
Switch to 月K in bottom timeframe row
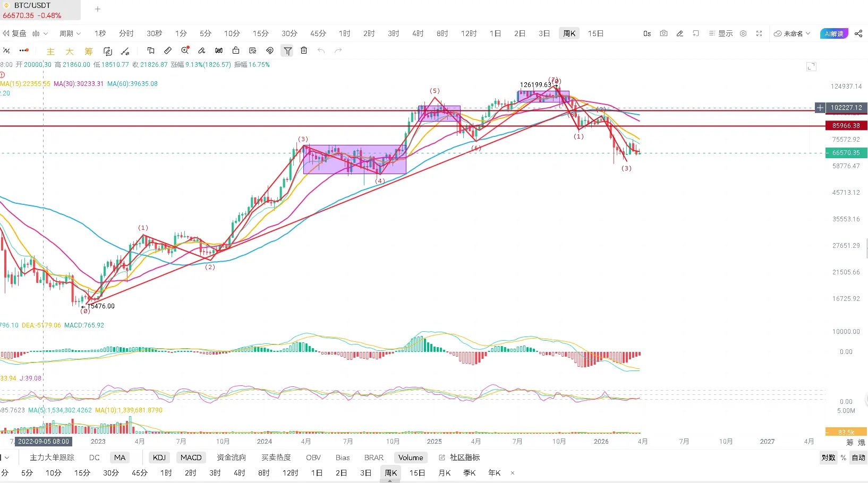[445, 473]
